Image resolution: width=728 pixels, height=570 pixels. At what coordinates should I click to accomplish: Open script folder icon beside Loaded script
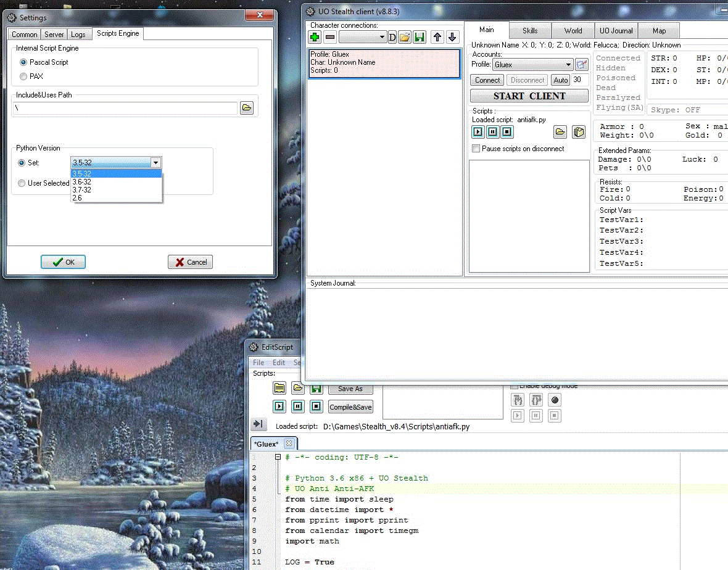coord(560,131)
